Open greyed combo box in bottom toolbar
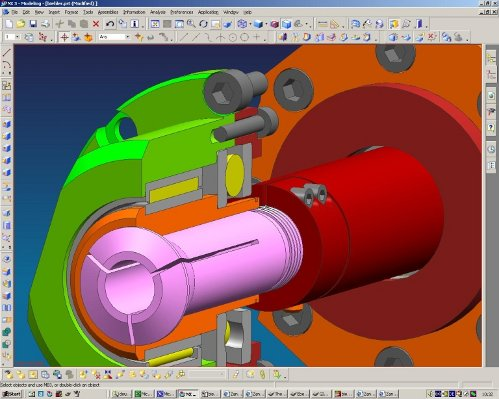The image size is (499, 399). pyautogui.click(x=207, y=375)
